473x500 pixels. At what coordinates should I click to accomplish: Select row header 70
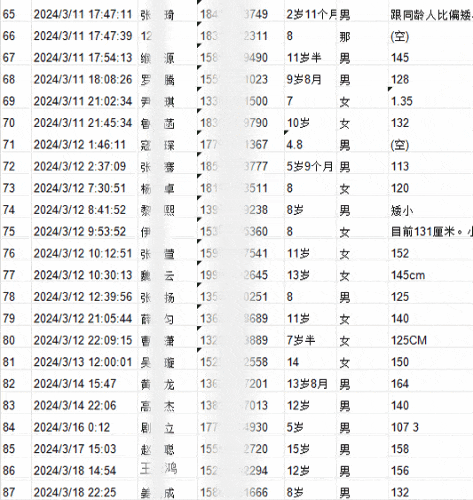[16, 123]
